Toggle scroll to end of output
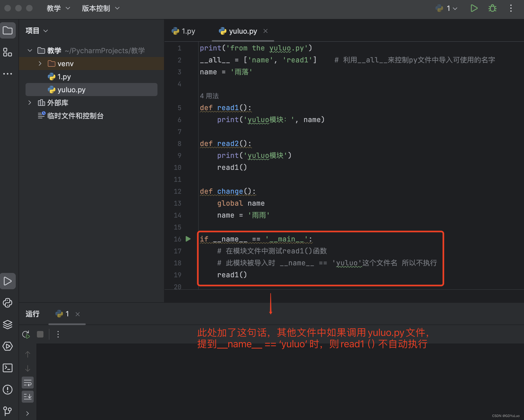 tap(28, 397)
